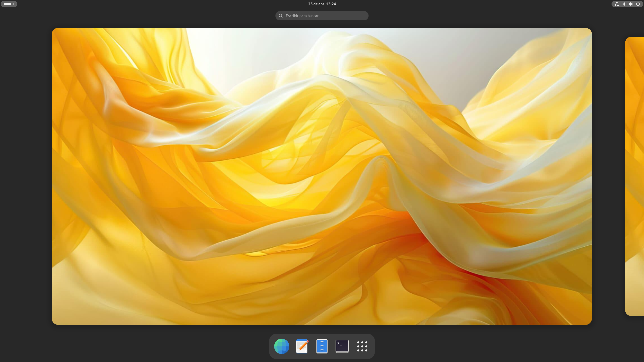Image resolution: width=644 pixels, height=362 pixels.
Task: Click the network status icon in top bar
Action: point(617,4)
